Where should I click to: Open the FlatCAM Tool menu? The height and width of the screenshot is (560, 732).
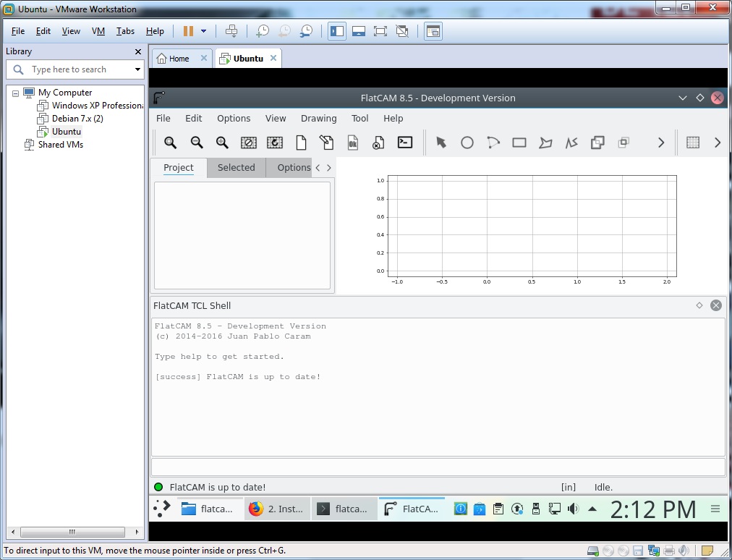point(359,118)
